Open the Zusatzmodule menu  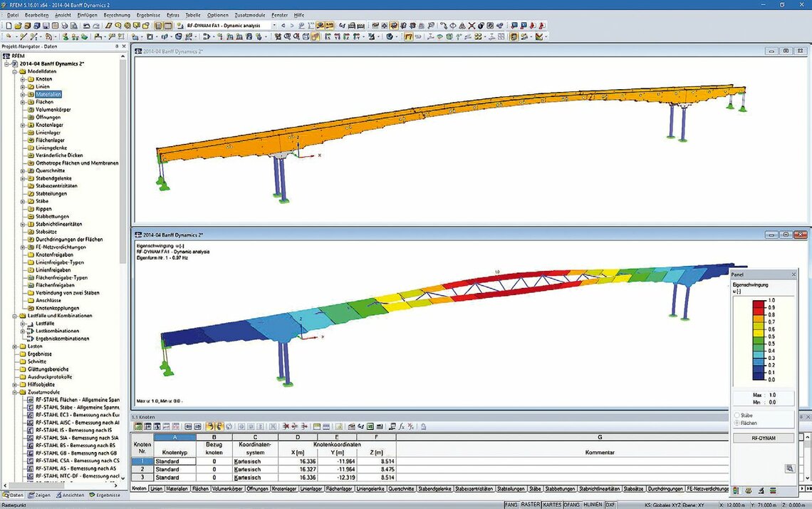[x=249, y=15]
